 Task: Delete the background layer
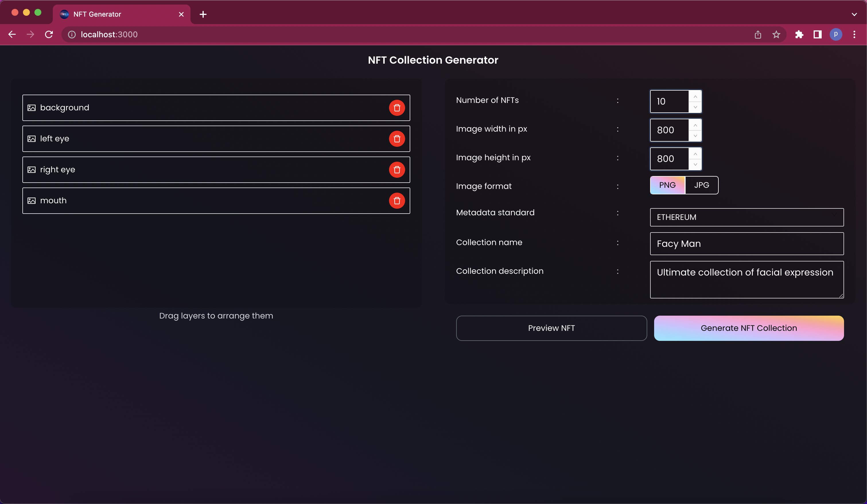coord(397,108)
